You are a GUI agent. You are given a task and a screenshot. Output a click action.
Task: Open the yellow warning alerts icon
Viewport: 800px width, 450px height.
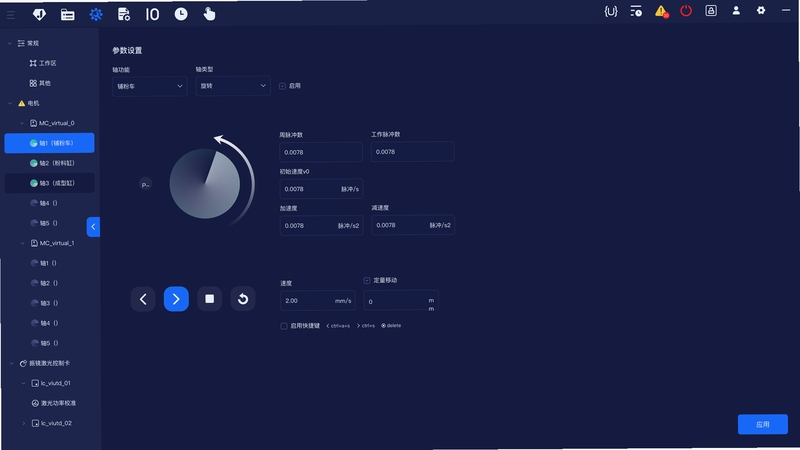coord(661,11)
